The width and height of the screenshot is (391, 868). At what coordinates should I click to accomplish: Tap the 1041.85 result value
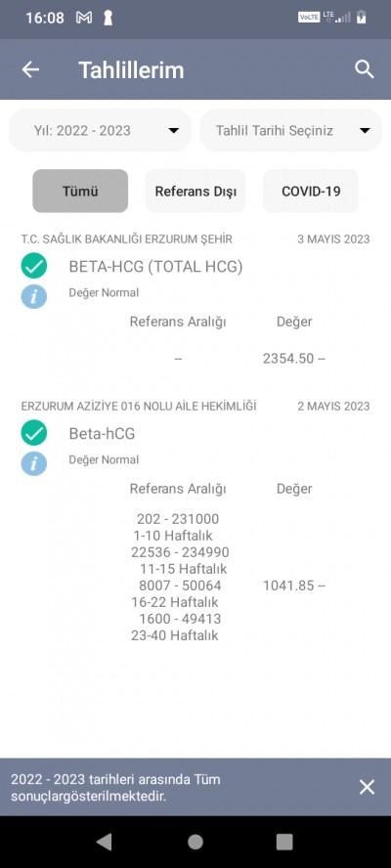[x=288, y=586]
